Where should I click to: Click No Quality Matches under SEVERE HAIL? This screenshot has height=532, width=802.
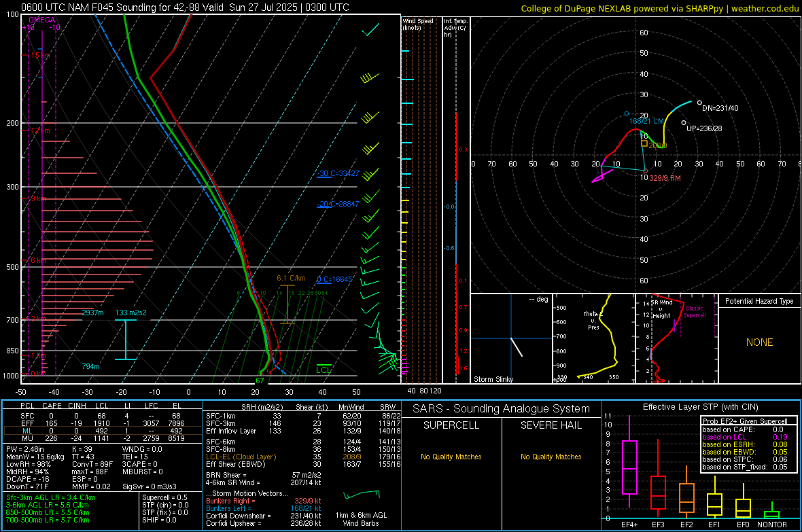coord(551,457)
